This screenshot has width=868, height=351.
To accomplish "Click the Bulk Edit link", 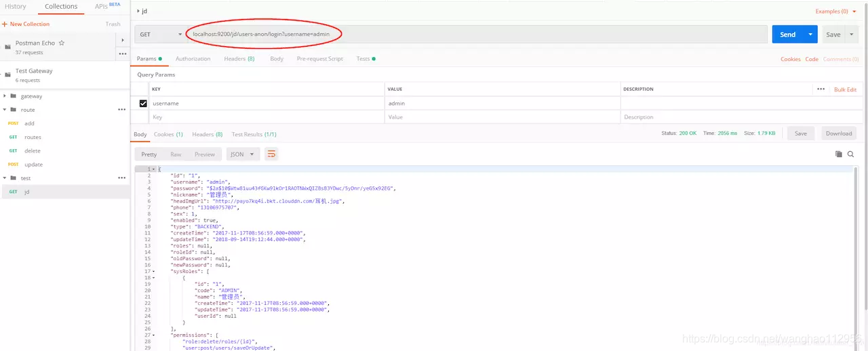I will coord(845,89).
